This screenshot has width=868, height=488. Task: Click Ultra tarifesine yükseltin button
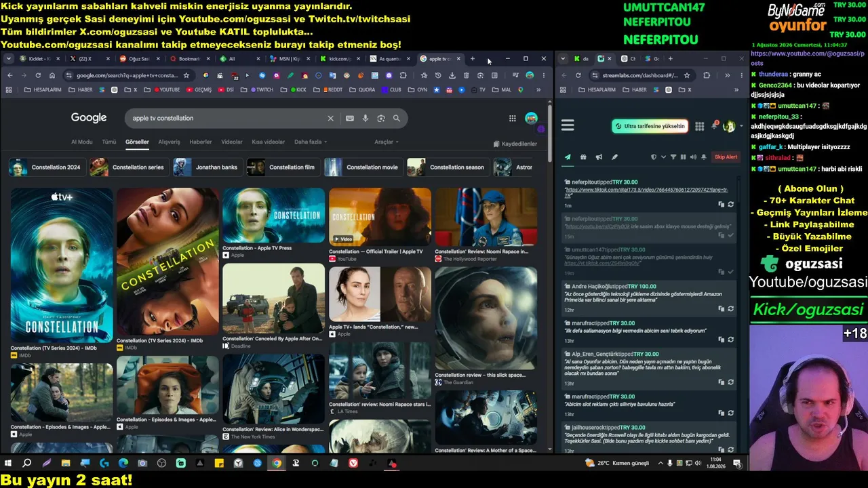tap(650, 126)
